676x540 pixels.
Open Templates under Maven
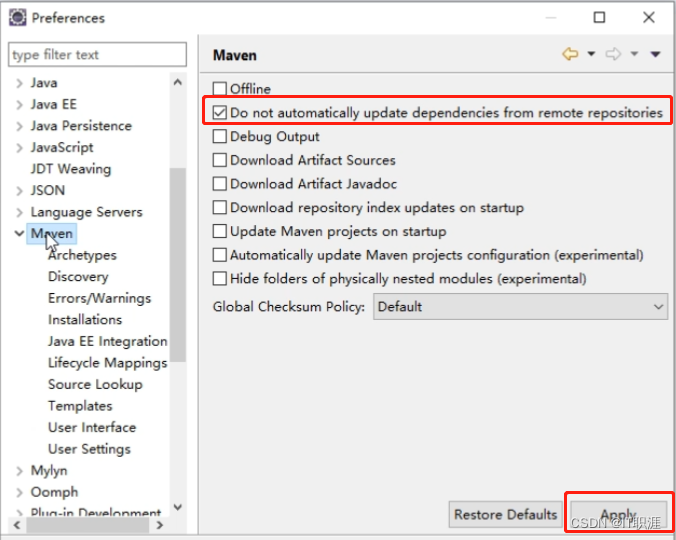pyautogui.click(x=80, y=406)
